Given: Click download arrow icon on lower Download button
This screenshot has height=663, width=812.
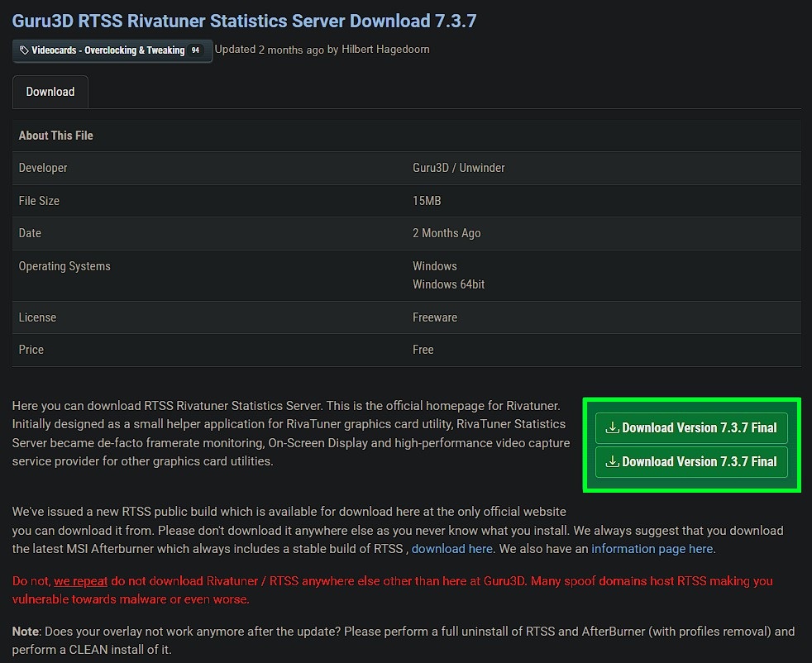Looking at the screenshot, I should click(612, 461).
